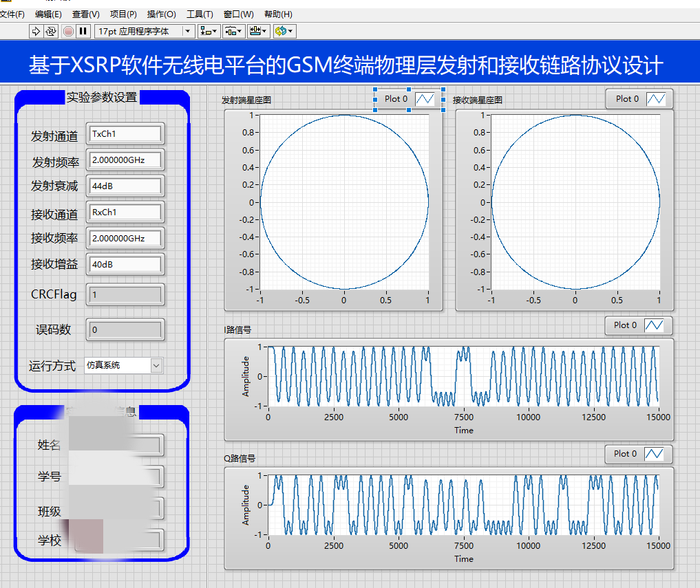
Task: Click the Amplitude axis label of I路信号
Action: tap(246, 376)
